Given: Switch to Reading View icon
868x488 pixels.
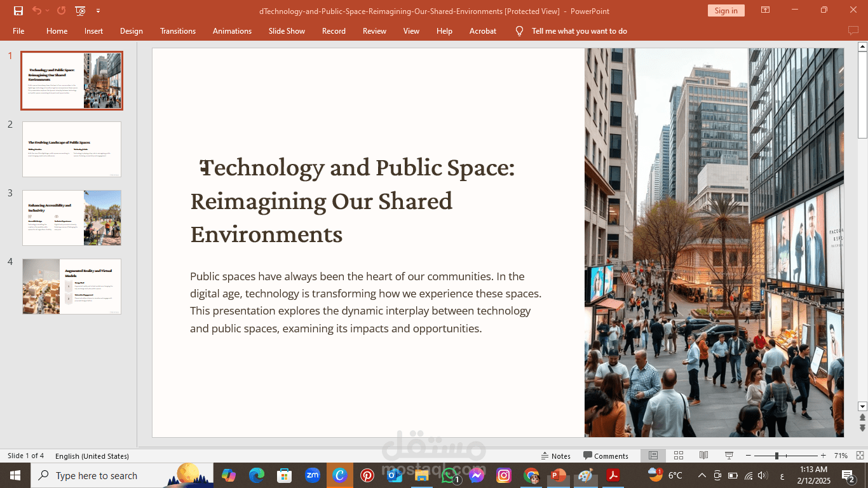Looking at the screenshot, I should (x=703, y=456).
